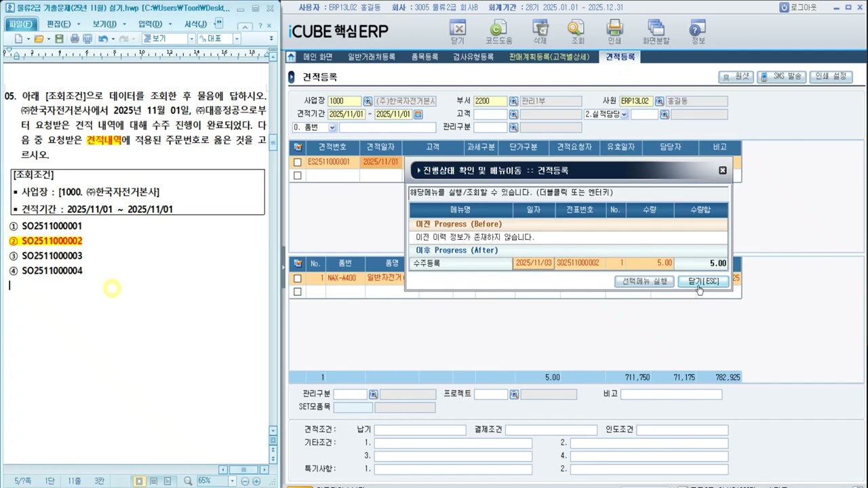This screenshot has height=488, width=868.
Task: Select page view mode icon in HWP status bar
Action: point(139,481)
